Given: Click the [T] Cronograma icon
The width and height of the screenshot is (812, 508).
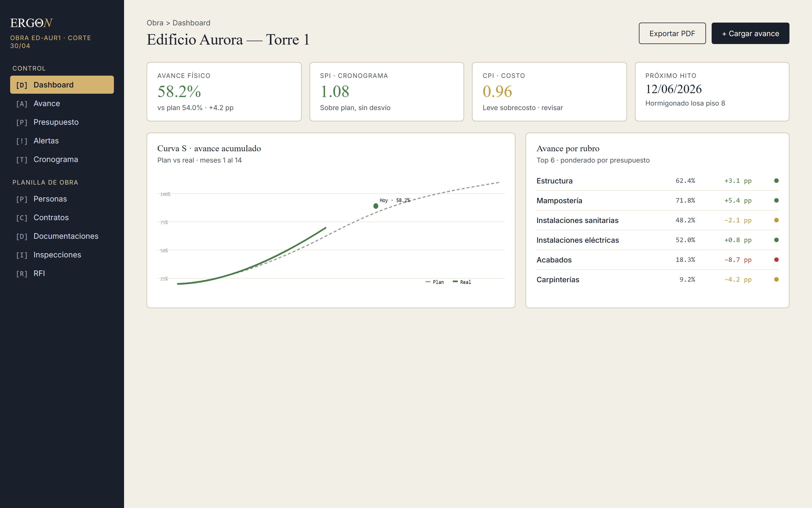Looking at the screenshot, I should pyautogui.click(x=22, y=159).
